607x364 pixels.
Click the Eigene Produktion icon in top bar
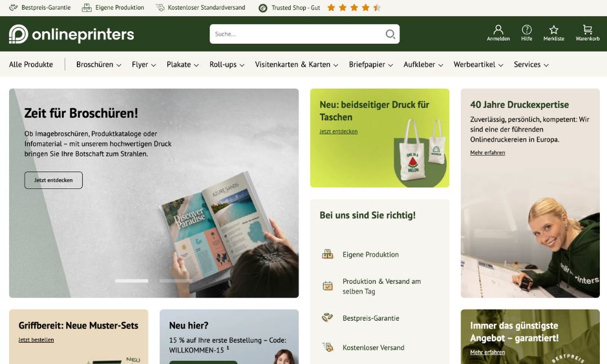pyautogui.click(x=87, y=8)
